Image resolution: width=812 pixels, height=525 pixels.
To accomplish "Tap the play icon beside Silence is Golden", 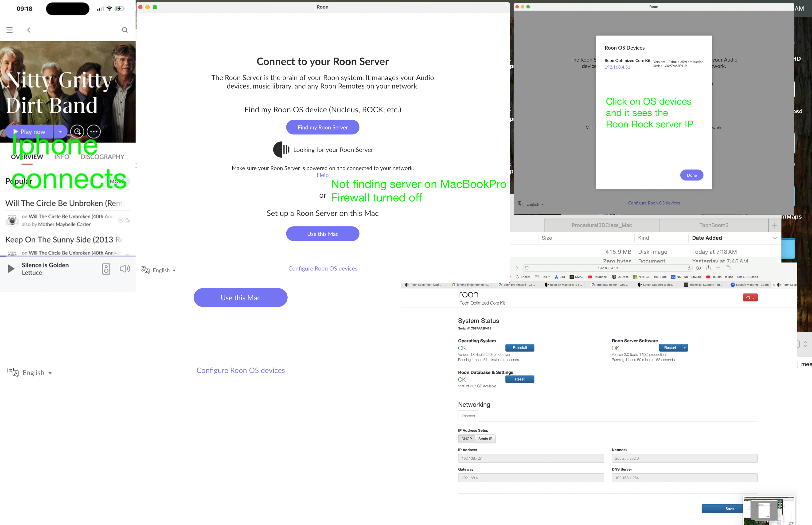I will pyautogui.click(x=11, y=269).
